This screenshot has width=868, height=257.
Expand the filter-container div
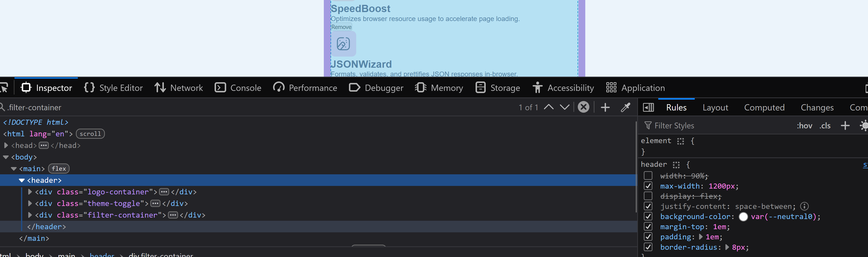point(30,215)
